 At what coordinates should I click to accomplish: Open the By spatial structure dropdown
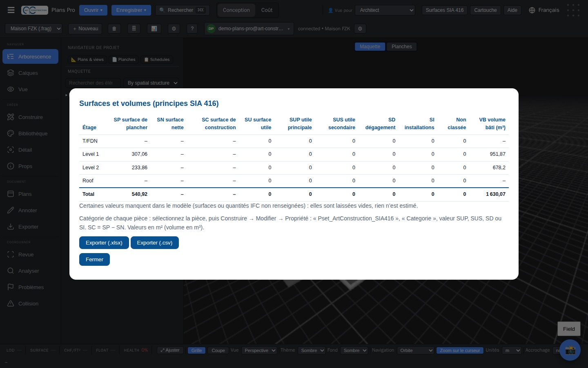(x=152, y=83)
